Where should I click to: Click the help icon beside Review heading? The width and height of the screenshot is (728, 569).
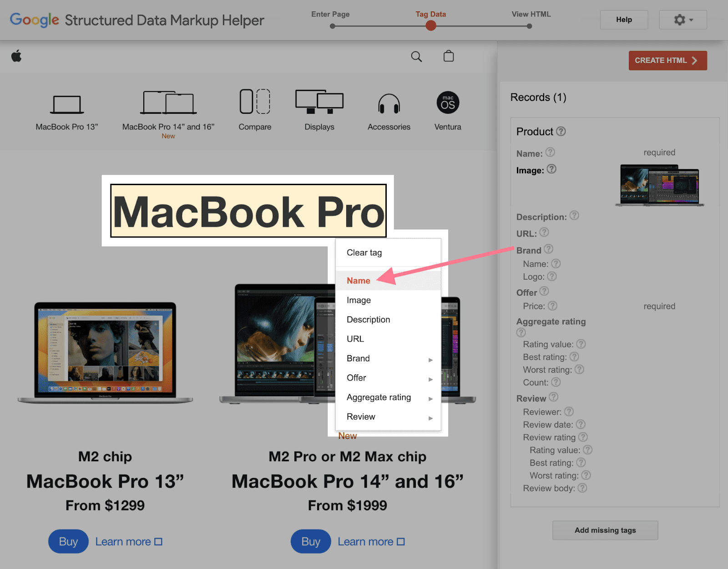coord(553,398)
